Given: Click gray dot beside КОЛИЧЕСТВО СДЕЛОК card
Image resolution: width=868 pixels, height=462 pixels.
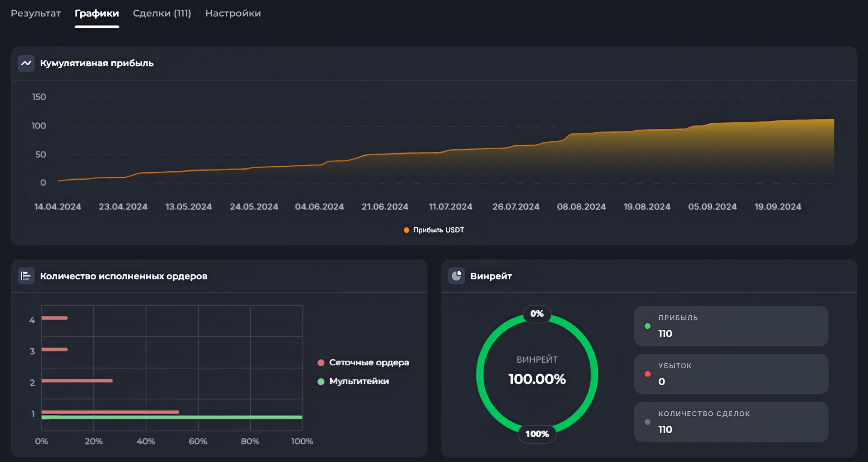Looking at the screenshot, I should point(648,422).
